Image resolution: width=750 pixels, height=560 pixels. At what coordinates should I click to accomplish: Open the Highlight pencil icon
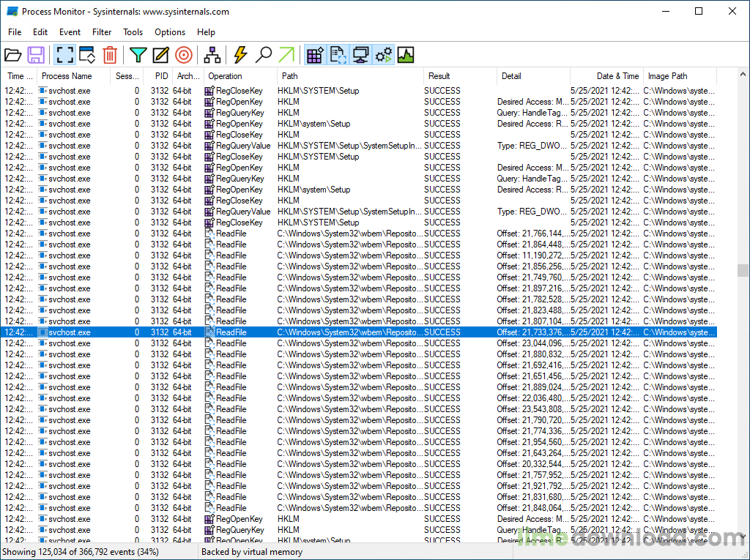coord(161,55)
